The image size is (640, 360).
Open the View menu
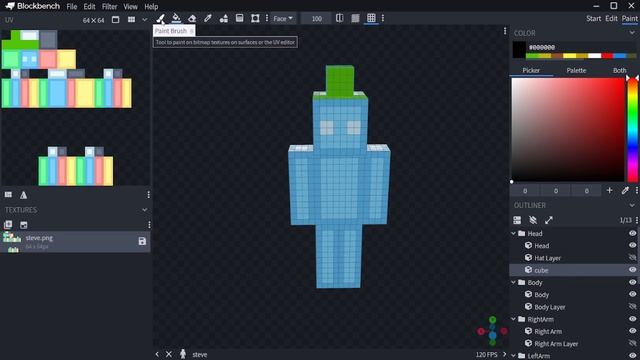pyautogui.click(x=131, y=7)
